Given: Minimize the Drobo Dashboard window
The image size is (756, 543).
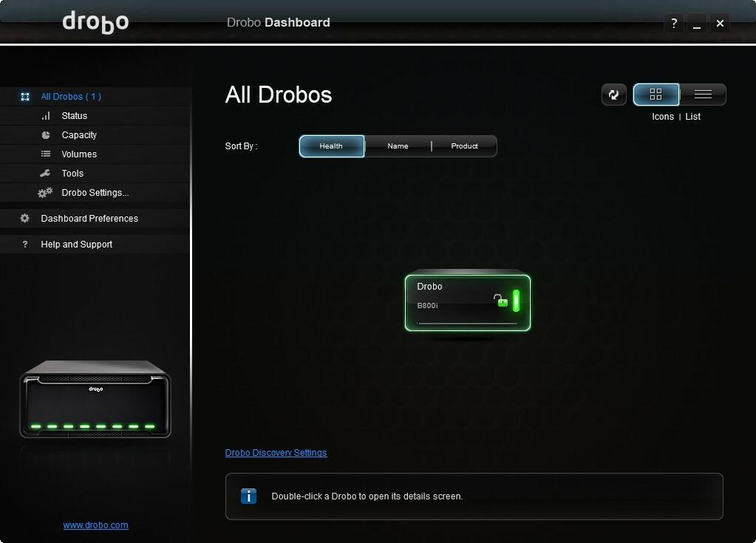Looking at the screenshot, I should [x=697, y=23].
